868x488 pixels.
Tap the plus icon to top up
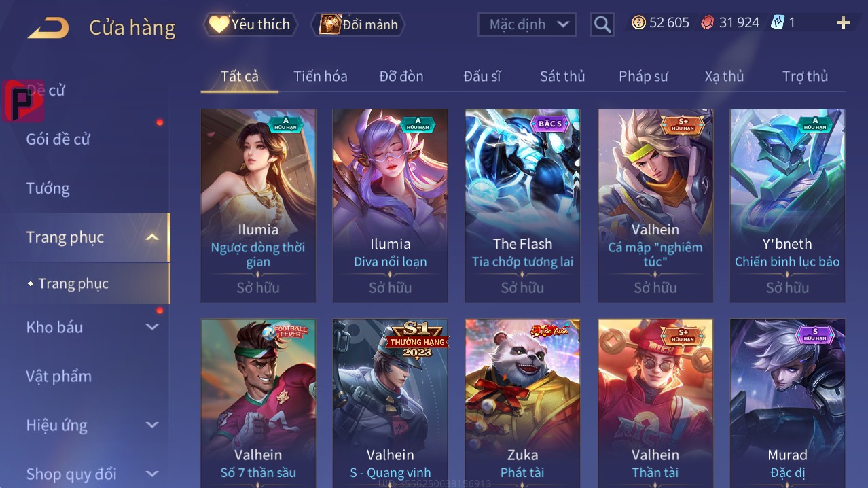tap(844, 23)
